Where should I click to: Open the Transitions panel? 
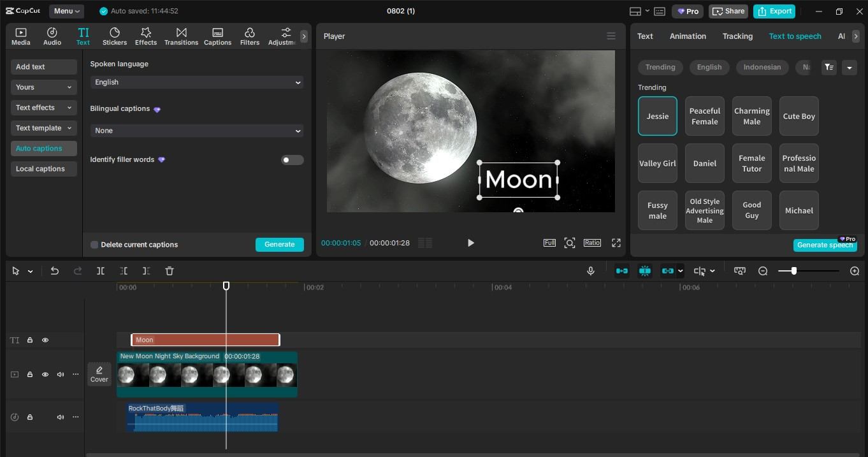coord(181,36)
